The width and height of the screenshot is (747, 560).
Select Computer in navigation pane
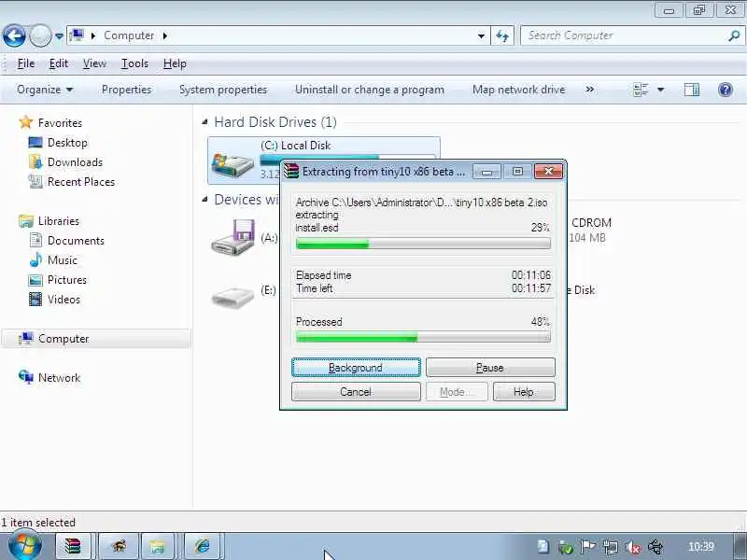click(x=96, y=339)
